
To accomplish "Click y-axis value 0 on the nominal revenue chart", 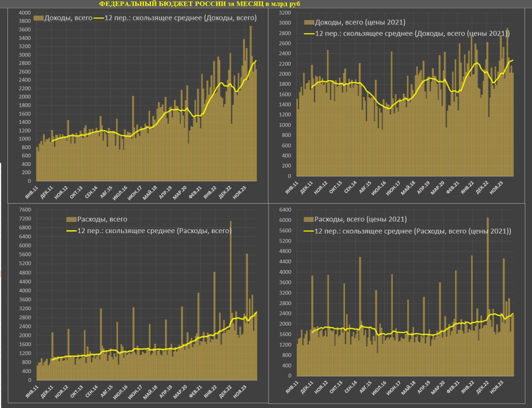I will pos(29,181).
